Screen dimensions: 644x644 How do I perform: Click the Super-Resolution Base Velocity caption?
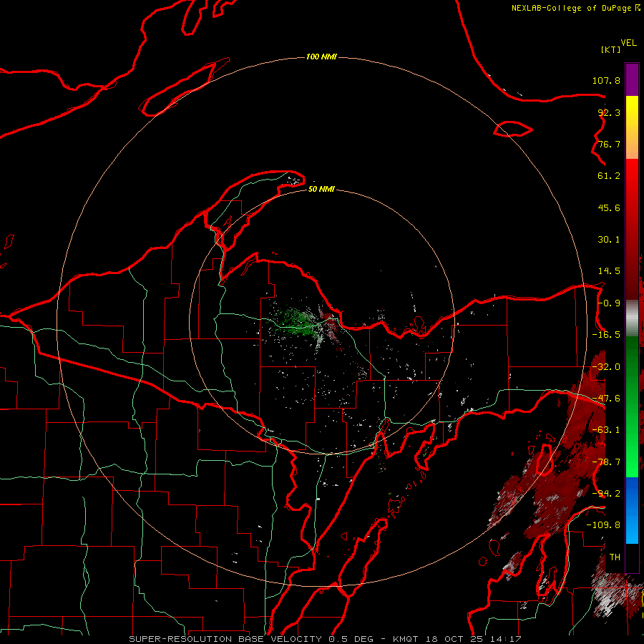point(326,639)
